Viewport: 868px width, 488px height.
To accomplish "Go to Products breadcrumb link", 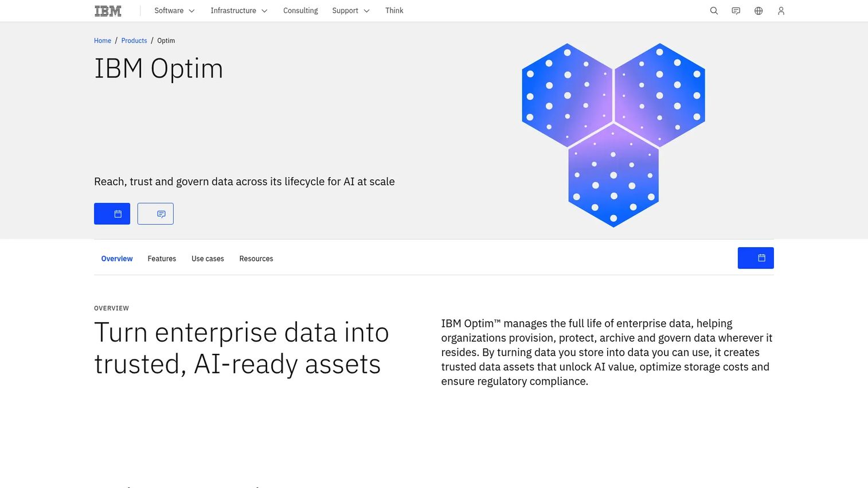I will (134, 41).
